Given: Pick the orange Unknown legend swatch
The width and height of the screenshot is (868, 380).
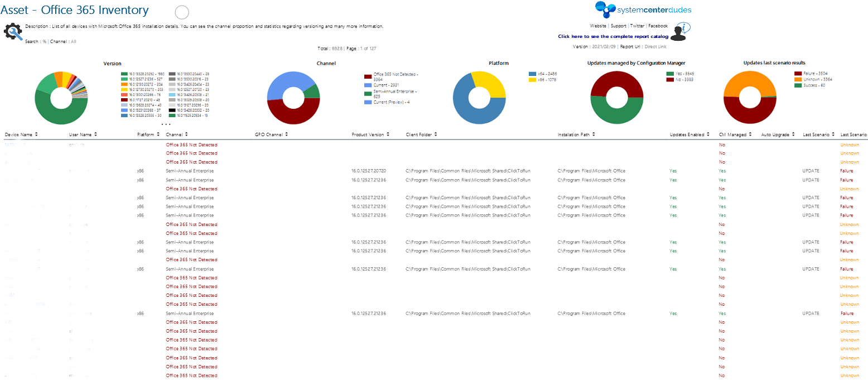Looking at the screenshot, I should click(798, 79).
